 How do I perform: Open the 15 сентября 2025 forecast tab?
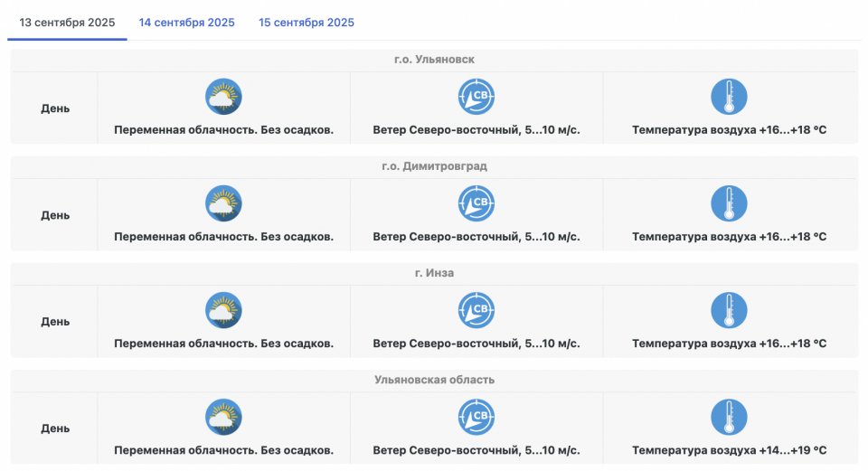pyautogui.click(x=307, y=23)
